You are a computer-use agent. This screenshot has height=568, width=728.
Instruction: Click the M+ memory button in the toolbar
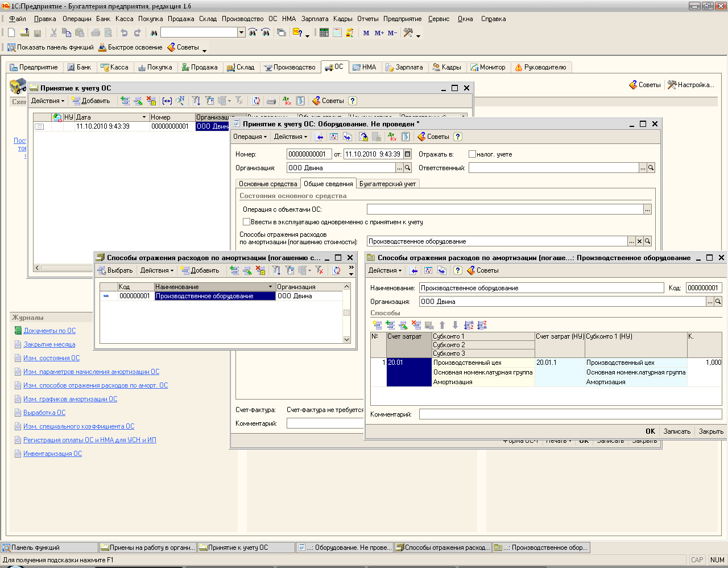(x=379, y=33)
